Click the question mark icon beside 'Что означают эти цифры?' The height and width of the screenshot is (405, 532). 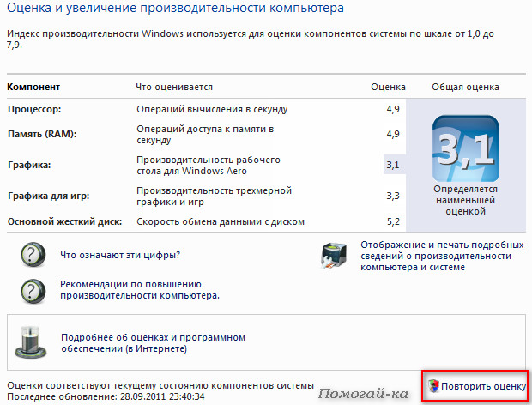click(x=33, y=254)
